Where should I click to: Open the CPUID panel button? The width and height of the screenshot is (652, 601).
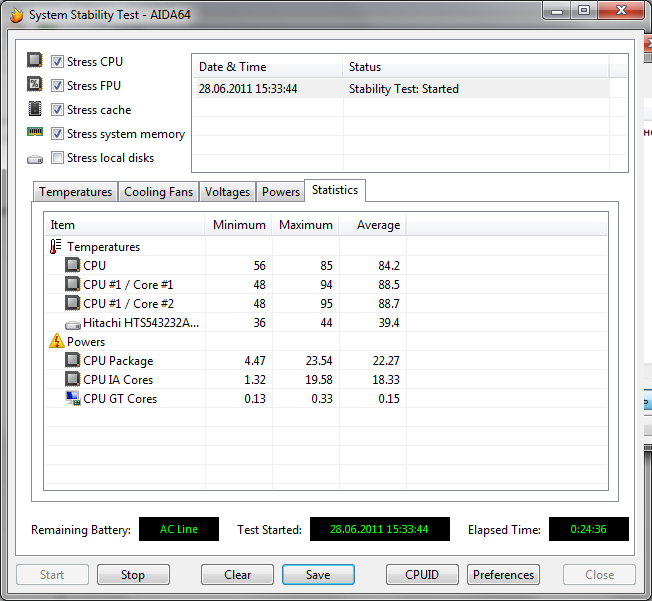422,574
